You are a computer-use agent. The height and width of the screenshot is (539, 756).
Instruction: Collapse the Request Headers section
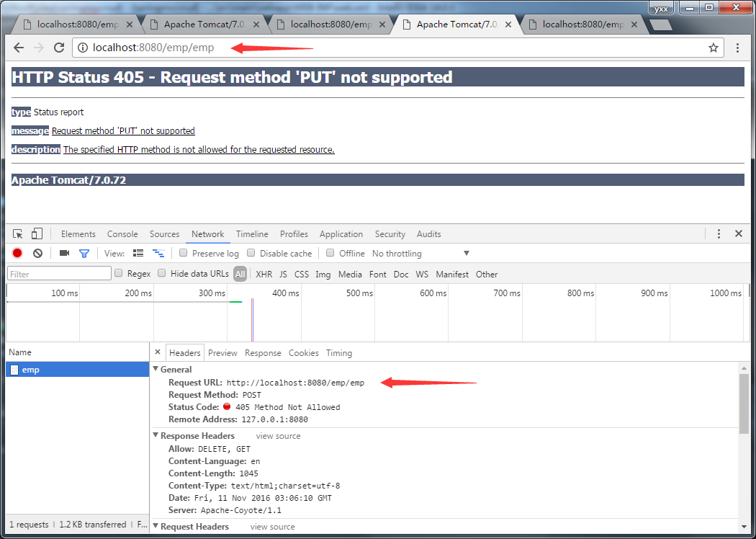156,527
